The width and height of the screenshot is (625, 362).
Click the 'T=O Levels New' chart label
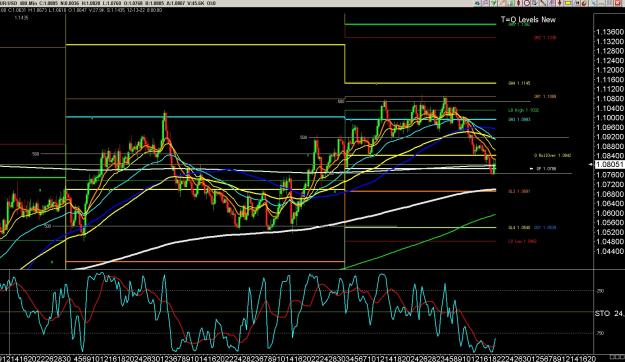click(528, 20)
